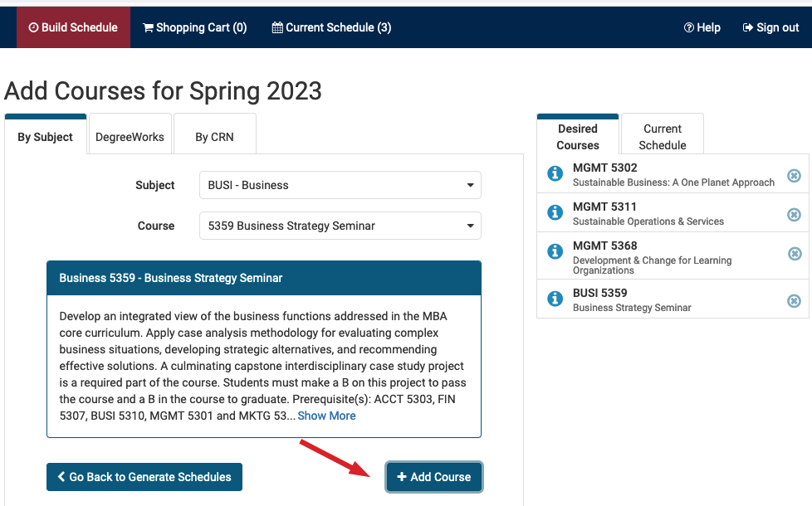
Task: Open the Help page
Action: 702,27
